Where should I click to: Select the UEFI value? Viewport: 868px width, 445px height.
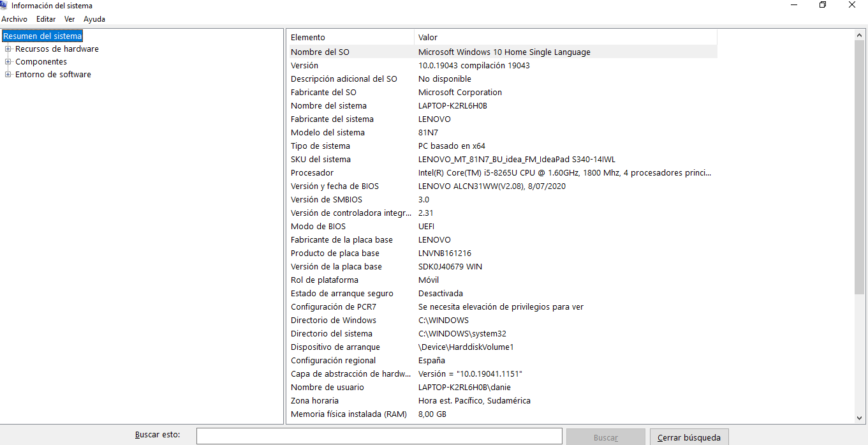coord(427,227)
